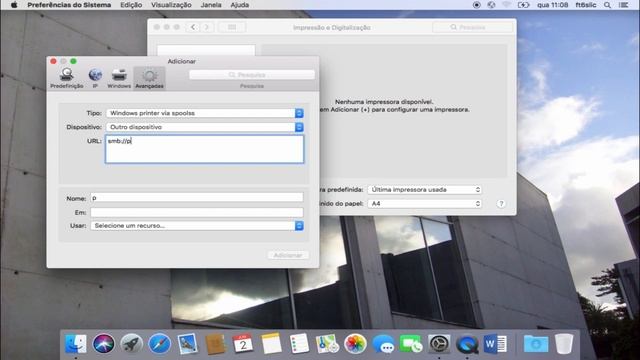Click the screen recording status icon
The image size is (640, 360).
click(476, 5)
